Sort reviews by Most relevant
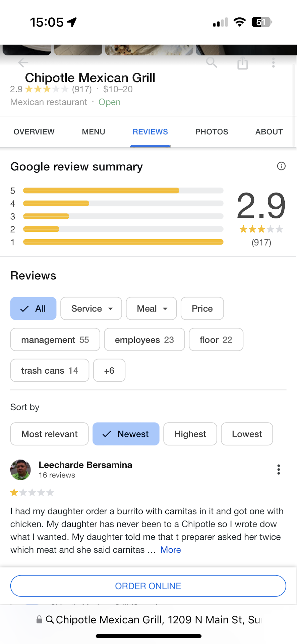The height and width of the screenshot is (644, 297). (49, 434)
